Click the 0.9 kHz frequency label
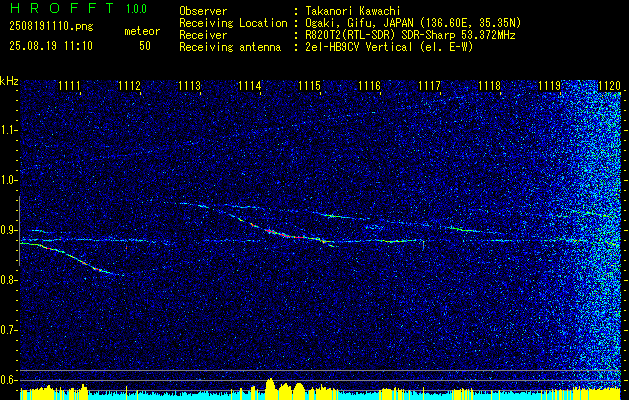The height and width of the screenshot is (400, 629). click(x=8, y=230)
